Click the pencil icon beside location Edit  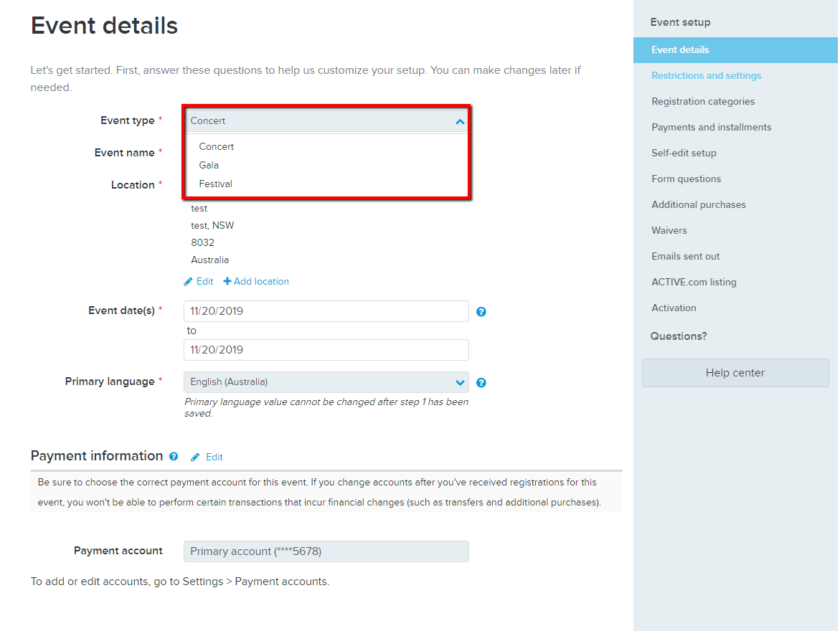point(188,282)
